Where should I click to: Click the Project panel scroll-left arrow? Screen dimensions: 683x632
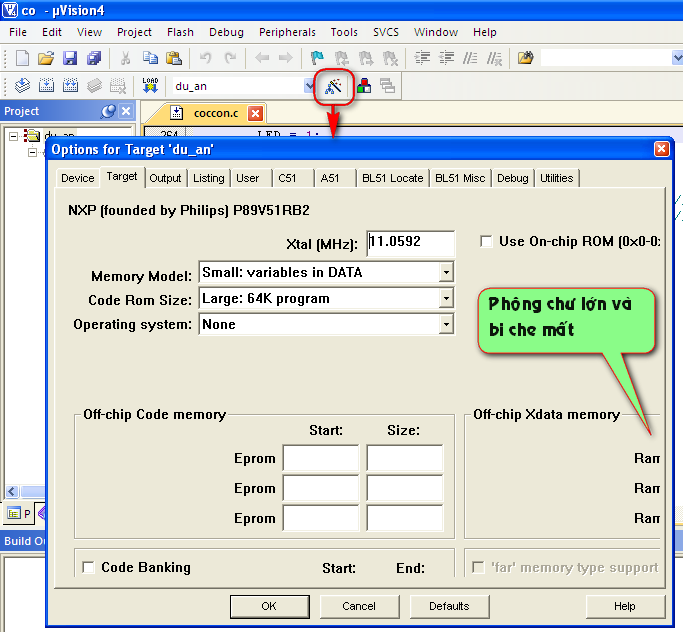coord(12,491)
